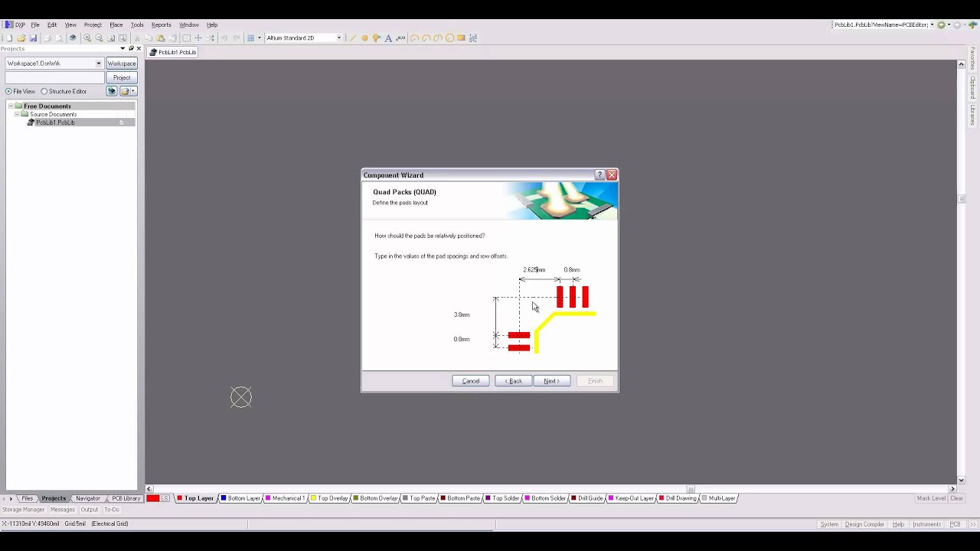This screenshot has height=551, width=980.
Task: Click the Clear button at bottom right
Action: tap(957, 498)
